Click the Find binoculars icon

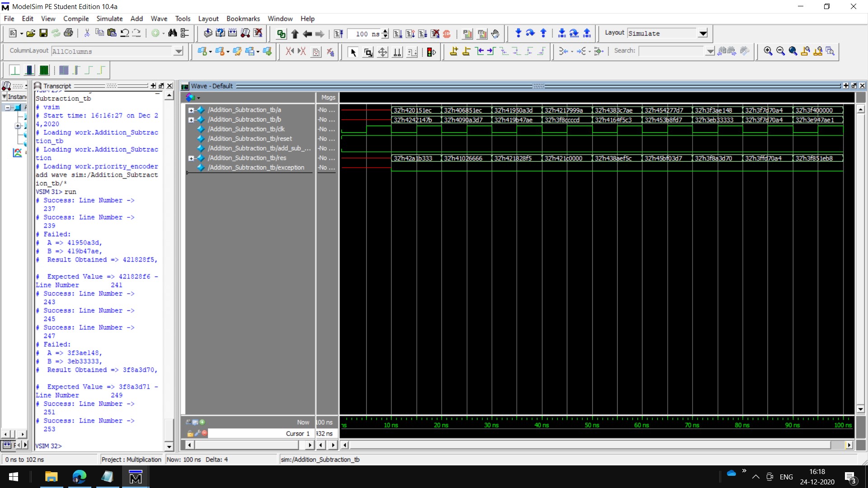(x=172, y=33)
